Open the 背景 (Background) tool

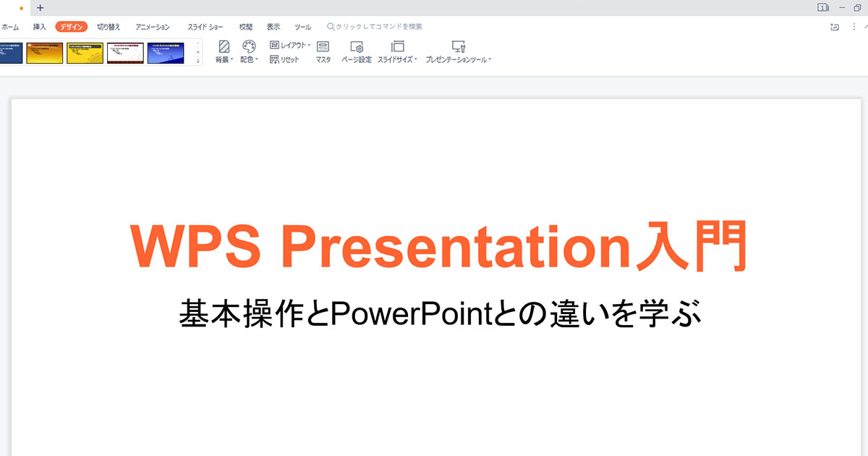click(x=224, y=51)
